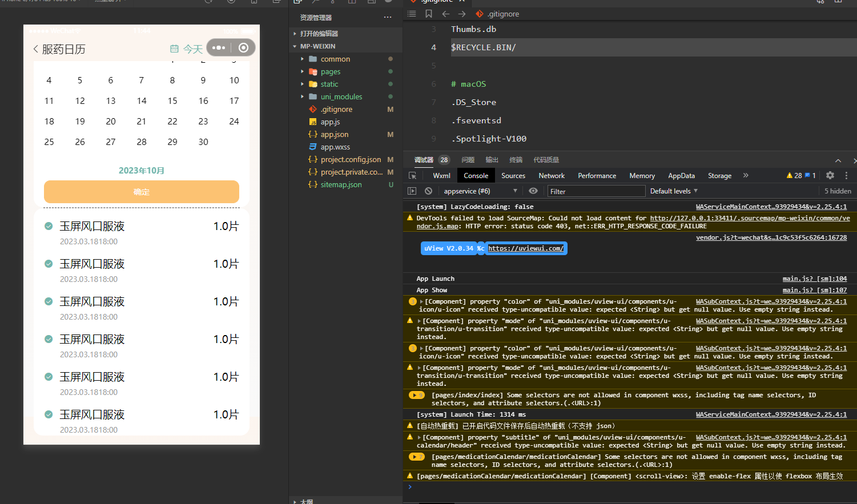Click the console Filter input
The width and height of the screenshot is (857, 504).
[596, 191]
